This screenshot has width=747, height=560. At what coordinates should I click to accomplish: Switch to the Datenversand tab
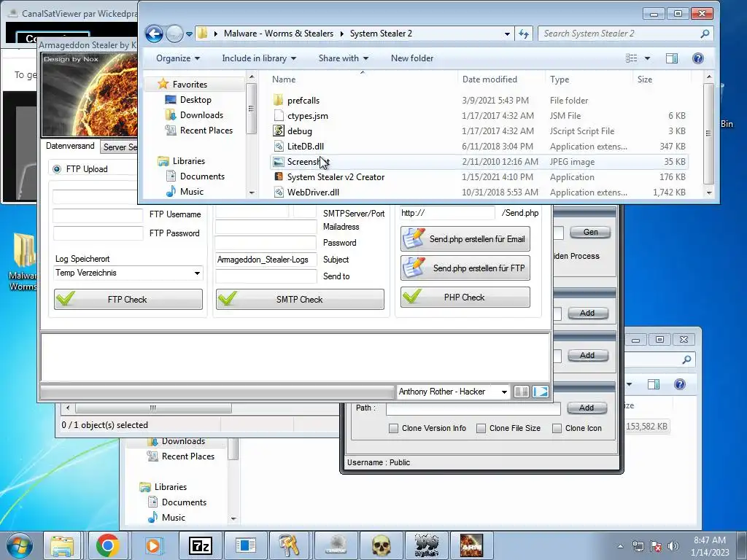coord(70,146)
